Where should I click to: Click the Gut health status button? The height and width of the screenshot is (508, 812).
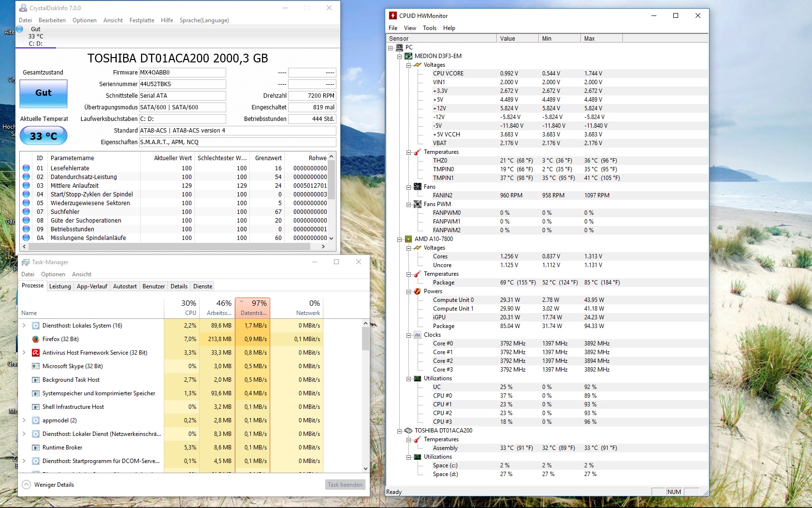point(43,93)
